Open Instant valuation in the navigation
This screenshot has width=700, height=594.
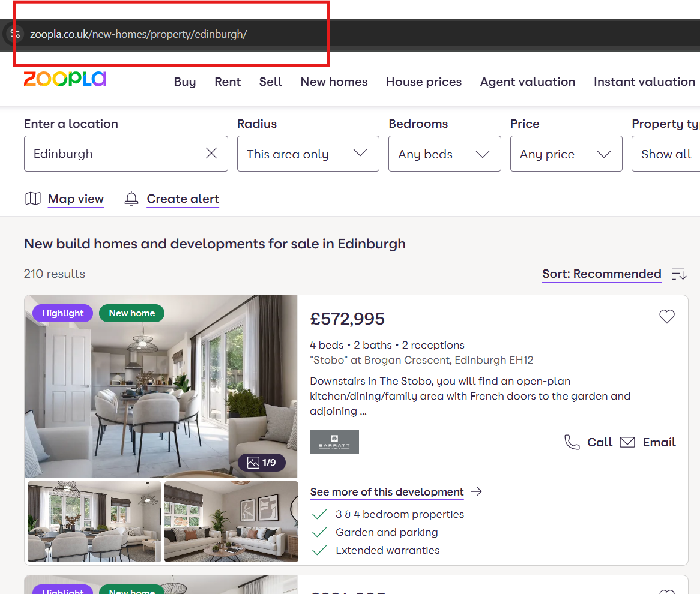tap(644, 82)
